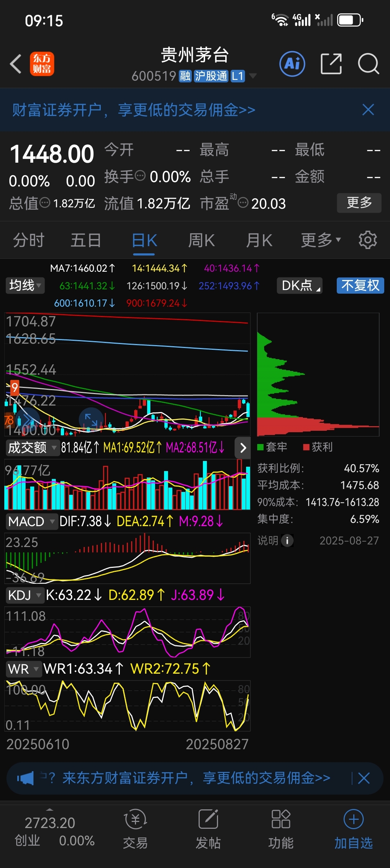Tap the share icon

[331, 64]
